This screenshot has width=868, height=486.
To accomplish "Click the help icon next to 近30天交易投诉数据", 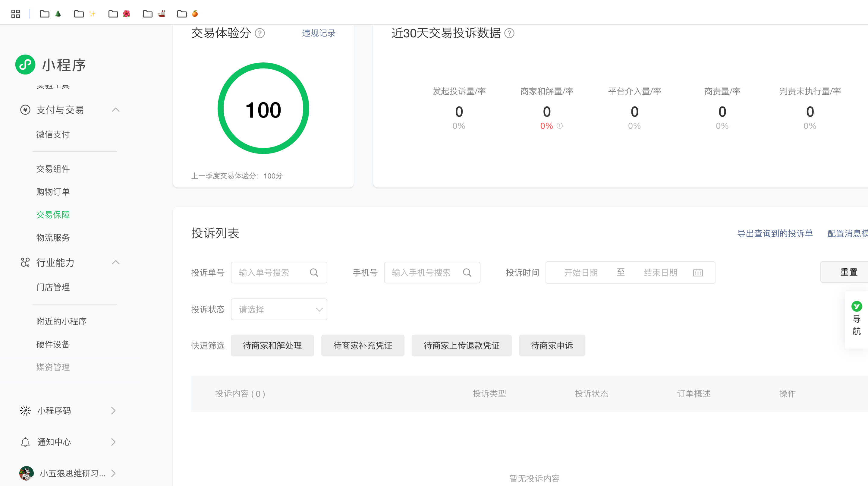I will (x=509, y=33).
